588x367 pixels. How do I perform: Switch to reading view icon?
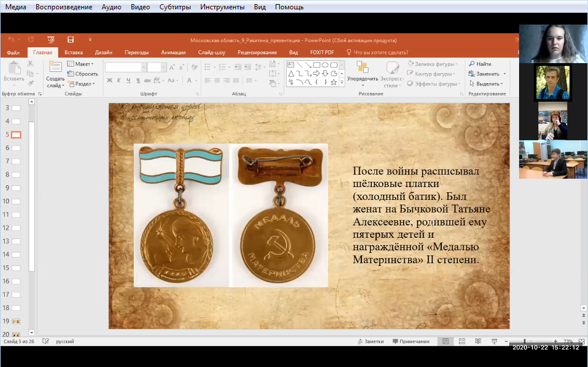click(x=478, y=341)
